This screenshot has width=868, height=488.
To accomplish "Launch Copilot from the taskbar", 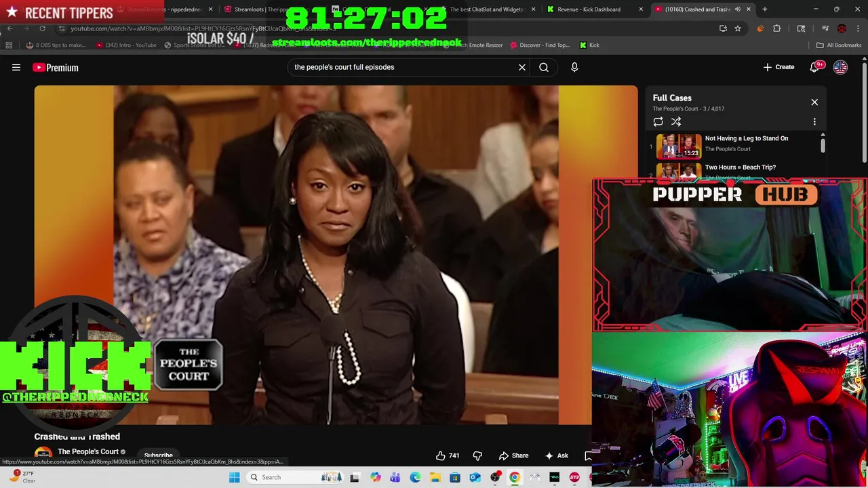I will click(x=375, y=477).
